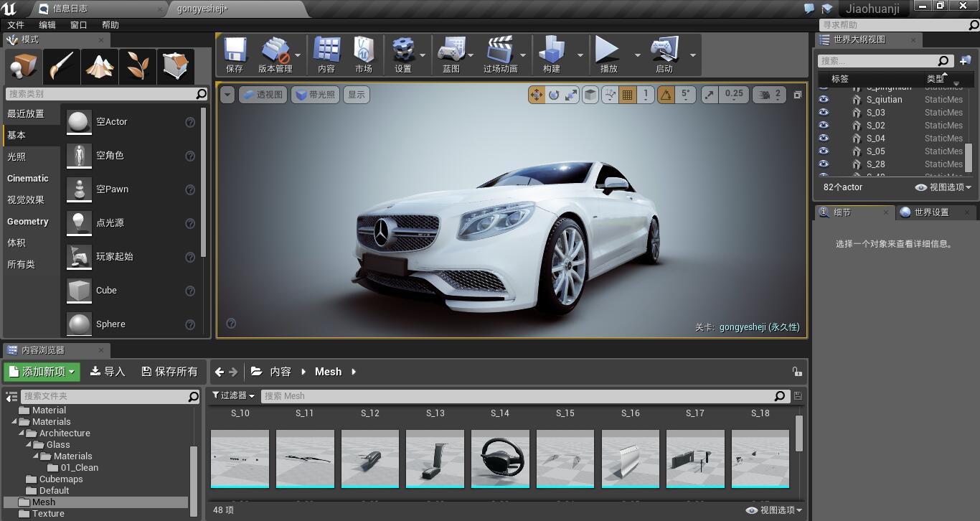
Task: Open rotation snap value 5° dropdown
Action: (x=686, y=95)
